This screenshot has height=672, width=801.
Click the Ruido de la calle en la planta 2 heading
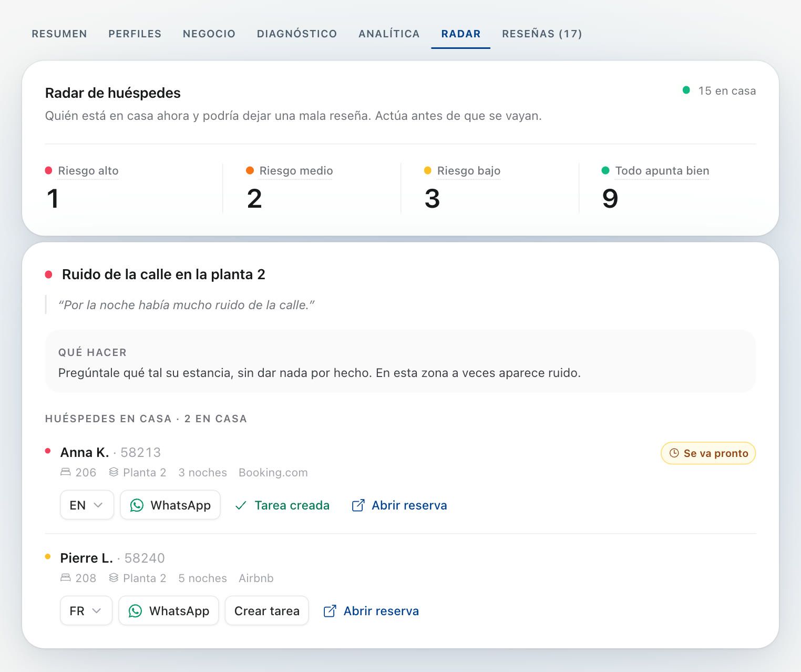pos(163,274)
